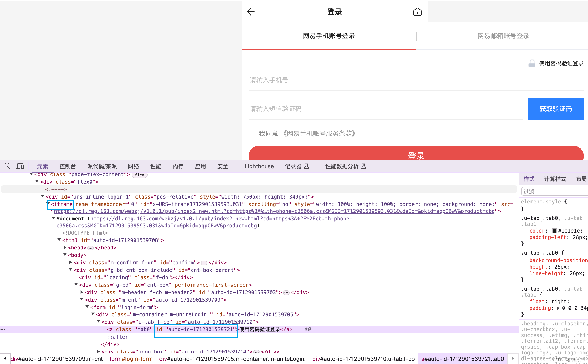Click the home icon on the login page
Screen dimensions: 588x364
(x=417, y=12)
